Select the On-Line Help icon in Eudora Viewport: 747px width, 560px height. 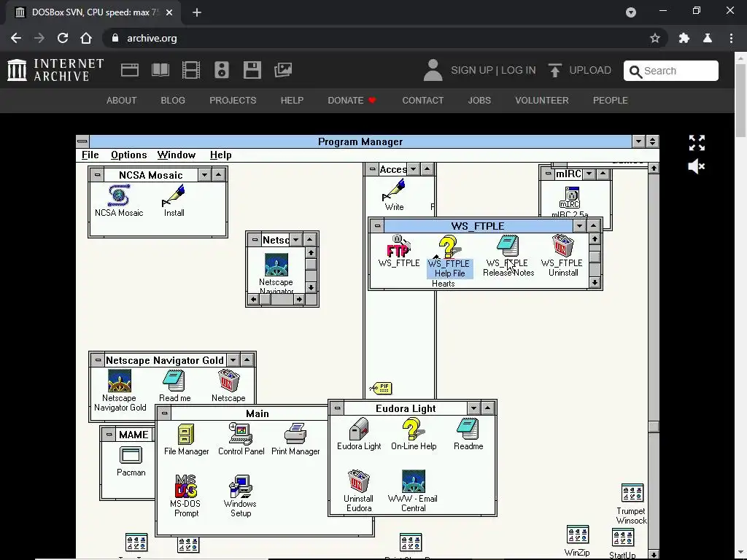click(413, 429)
